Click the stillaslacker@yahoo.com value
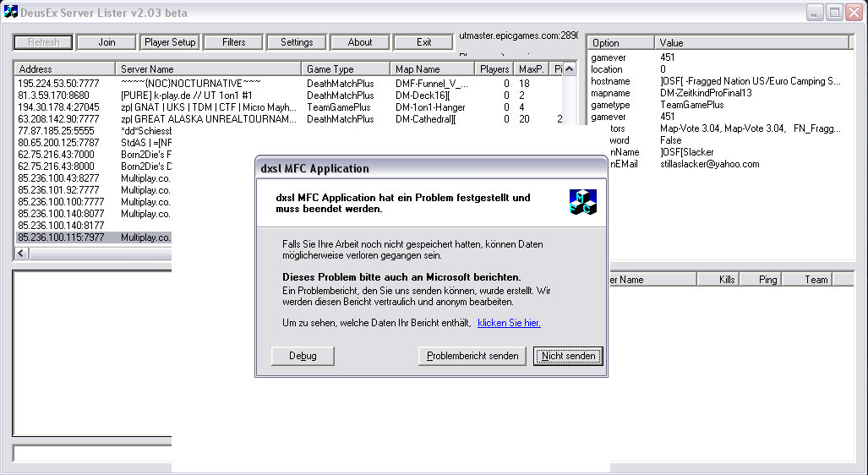 click(x=710, y=164)
